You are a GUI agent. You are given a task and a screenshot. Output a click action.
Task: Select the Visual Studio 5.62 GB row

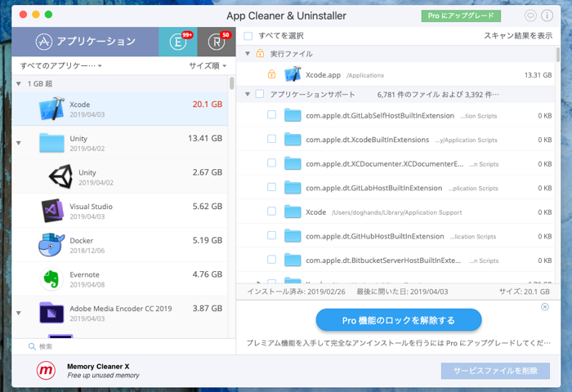coord(119,211)
